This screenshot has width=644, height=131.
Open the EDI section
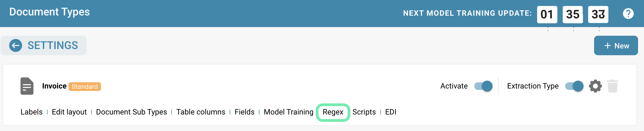point(391,112)
